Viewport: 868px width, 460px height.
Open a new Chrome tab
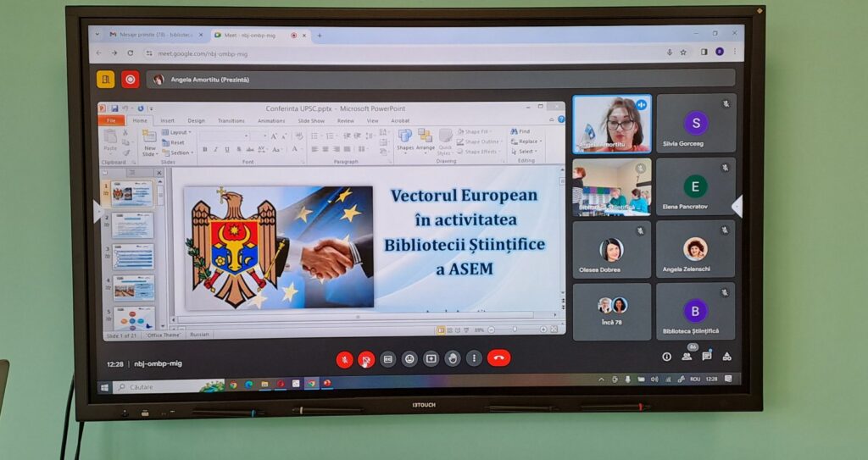coord(320,36)
